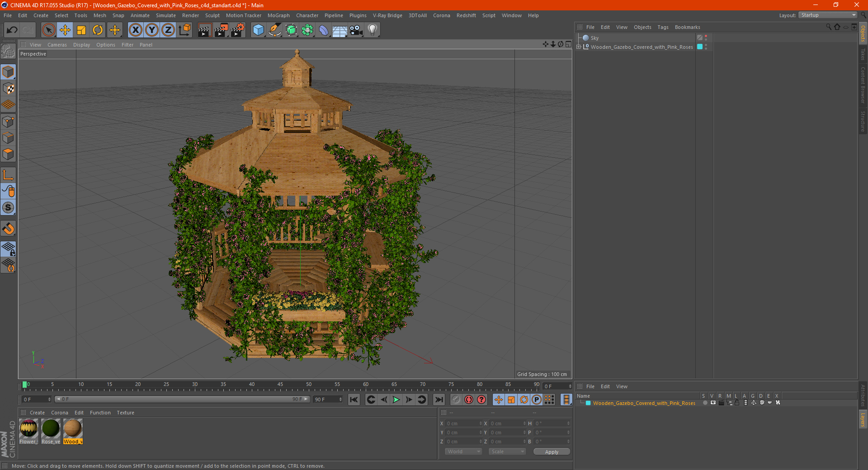This screenshot has height=470, width=868.
Task: Add a Bend deformer
Action: 324,30
